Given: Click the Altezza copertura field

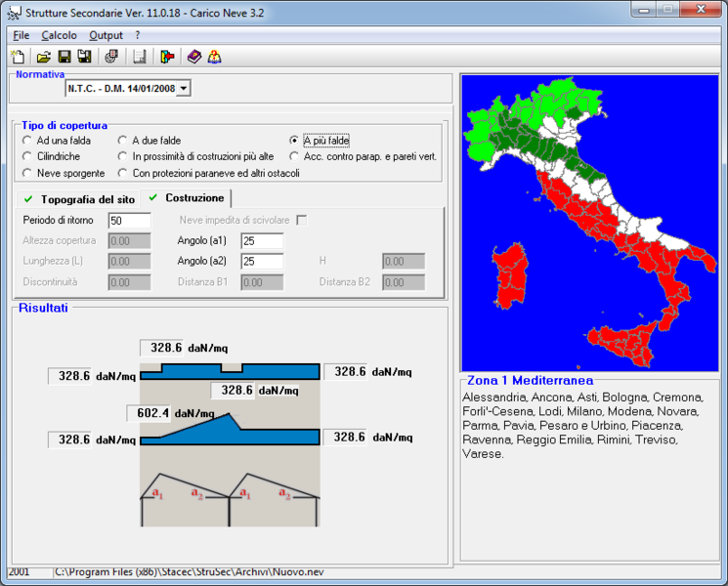Looking at the screenshot, I should point(130,241).
